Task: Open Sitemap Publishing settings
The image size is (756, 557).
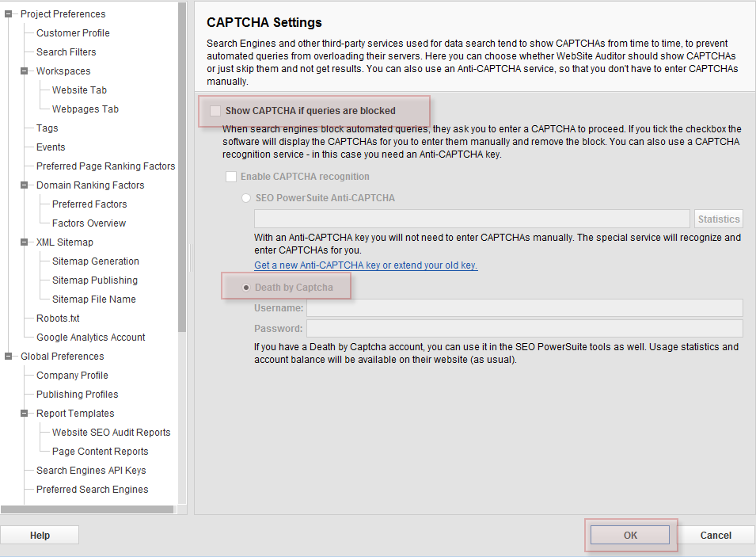Action: (94, 280)
